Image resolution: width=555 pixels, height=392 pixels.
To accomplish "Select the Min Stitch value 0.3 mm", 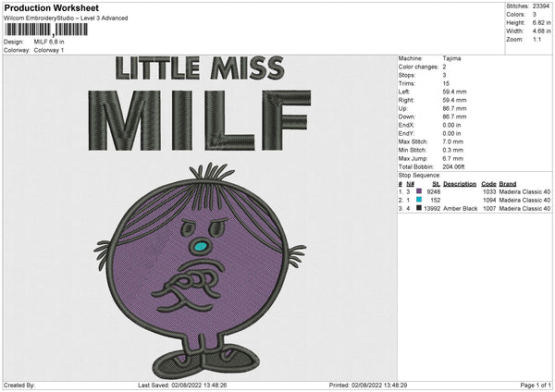I will [x=453, y=151].
